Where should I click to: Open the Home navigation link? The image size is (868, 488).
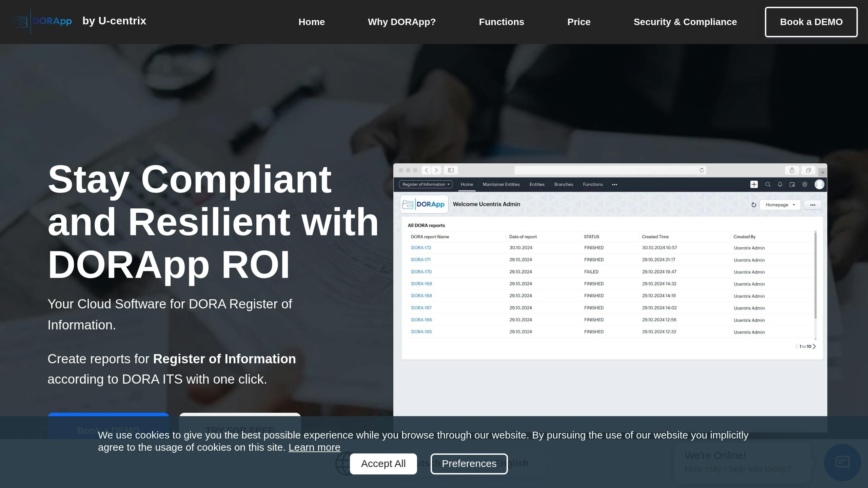pyautogui.click(x=312, y=22)
